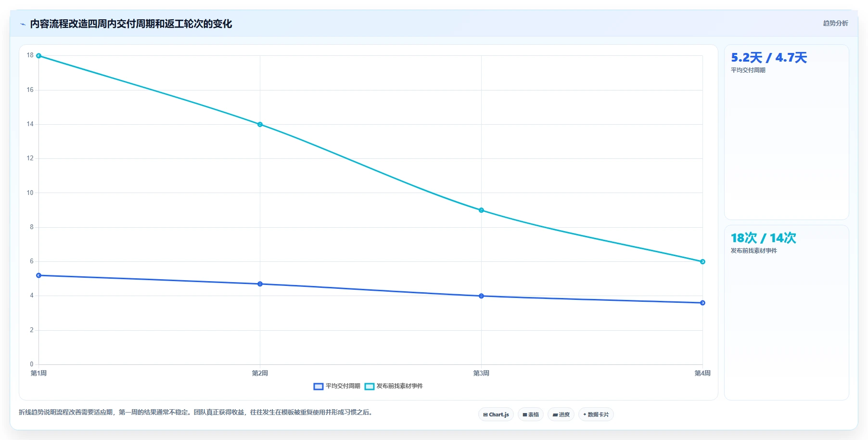Click the footnote text starting 折线趋势说明
Viewport: 868px width, 440px height.
point(196,412)
